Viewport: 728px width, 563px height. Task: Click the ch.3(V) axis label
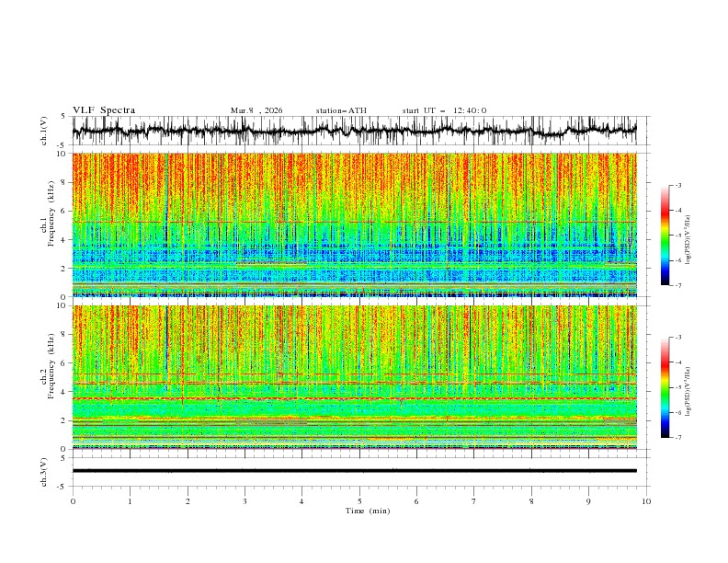click(44, 472)
